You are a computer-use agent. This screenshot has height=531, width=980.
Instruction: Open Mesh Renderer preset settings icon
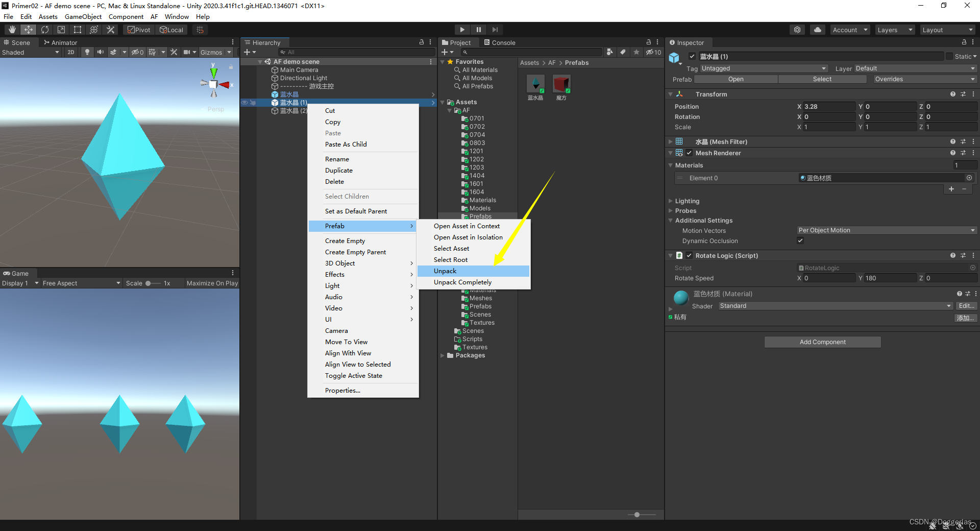click(963, 153)
